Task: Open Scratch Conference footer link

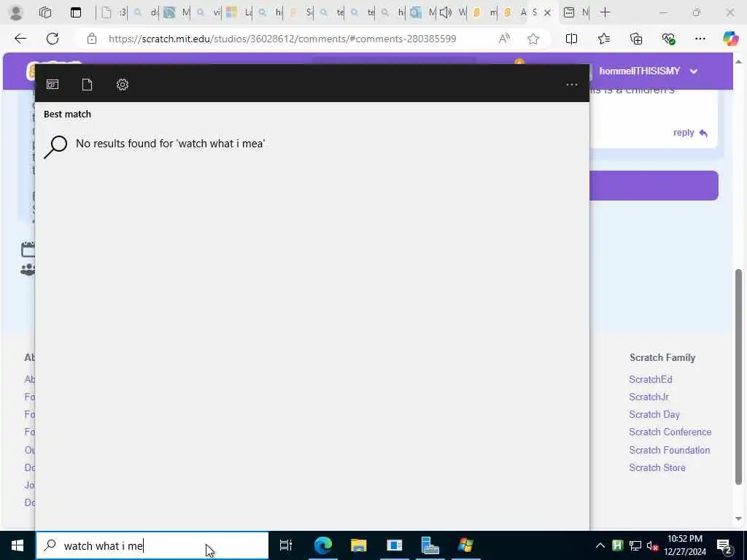Action: pyautogui.click(x=670, y=432)
